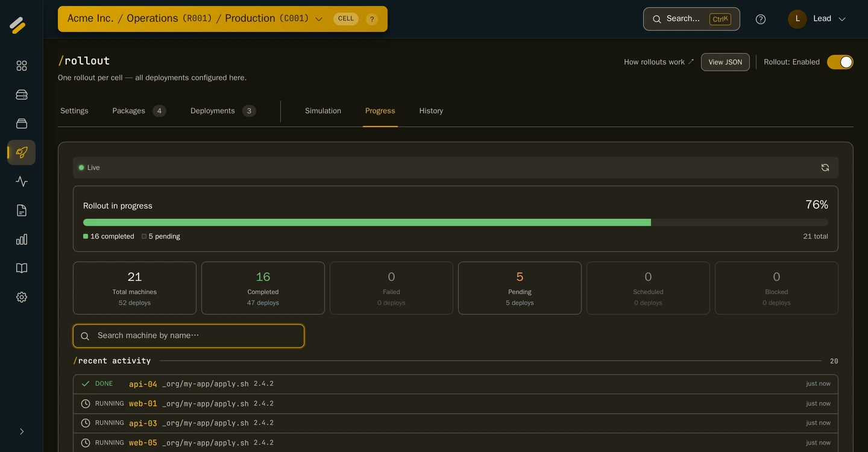Open the stacked layers icon in the sidebar

[x=22, y=124]
